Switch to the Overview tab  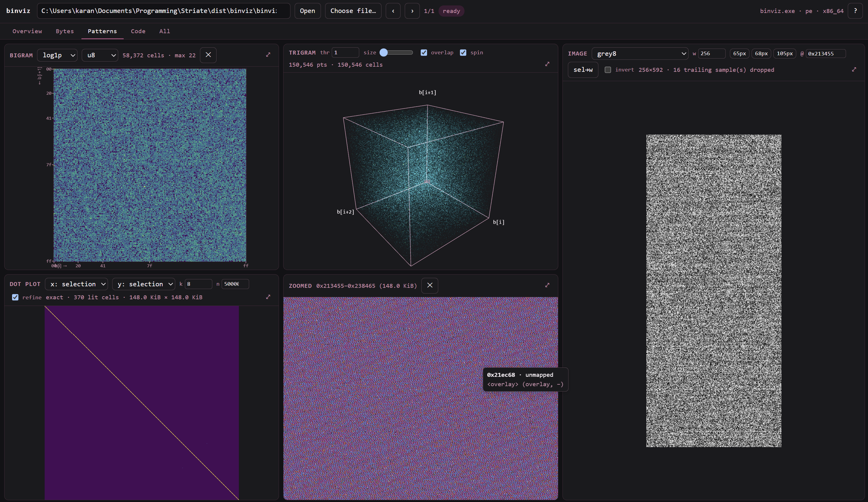[27, 31]
